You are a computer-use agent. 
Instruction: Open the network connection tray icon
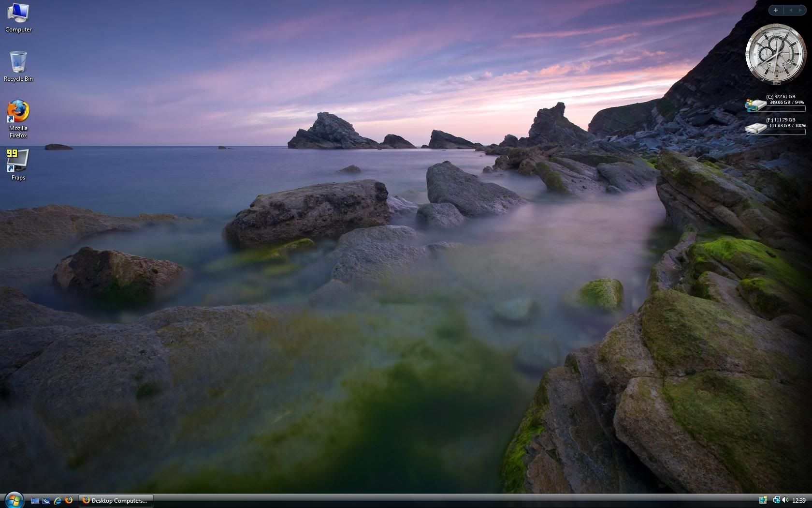(x=776, y=501)
